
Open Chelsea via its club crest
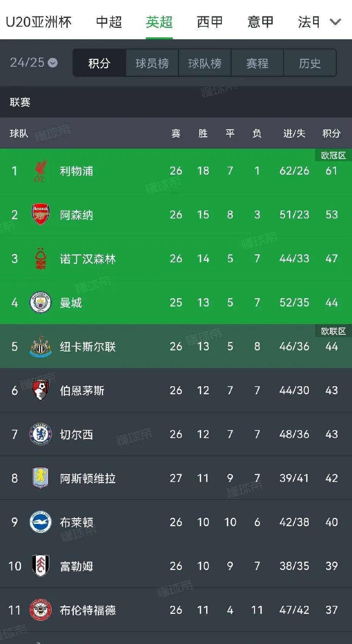[x=41, y=434]
